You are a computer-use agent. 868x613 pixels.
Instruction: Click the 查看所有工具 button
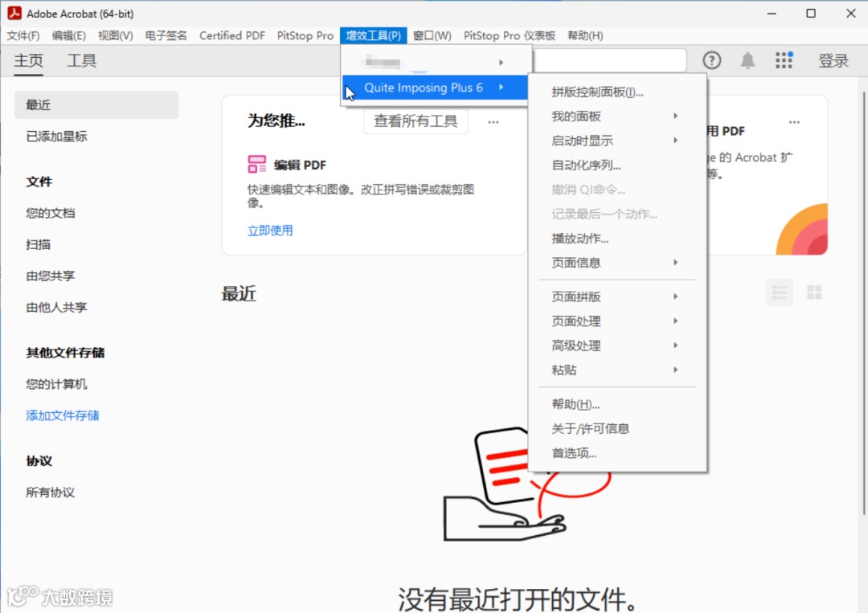click(x=416, y=121)
